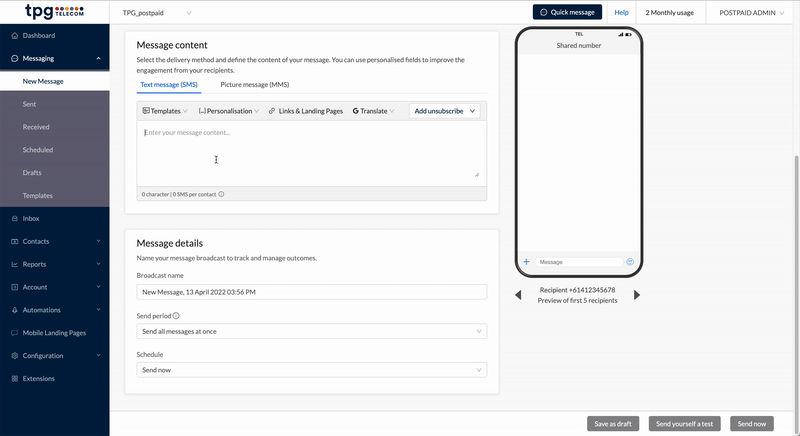Click the Broadcast name input field
The width and height of the screenshot is (800, 436).
tap(311, 292)
